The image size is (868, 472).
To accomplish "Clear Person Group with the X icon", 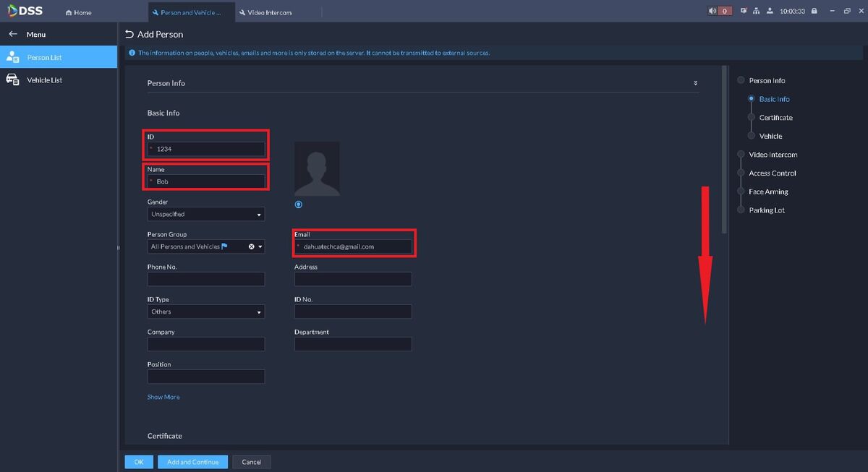I will click(252, 246).
